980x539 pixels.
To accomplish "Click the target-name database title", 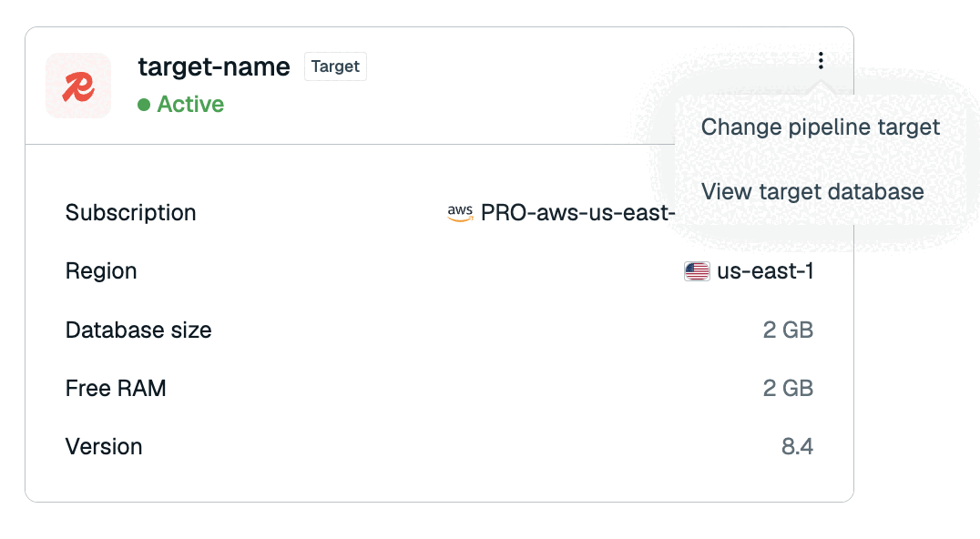I will click(214, 66).
